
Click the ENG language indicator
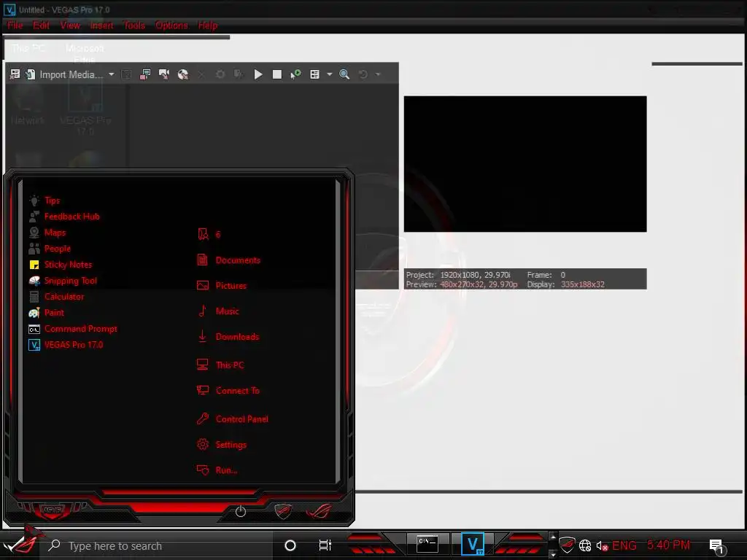[624, 545]
